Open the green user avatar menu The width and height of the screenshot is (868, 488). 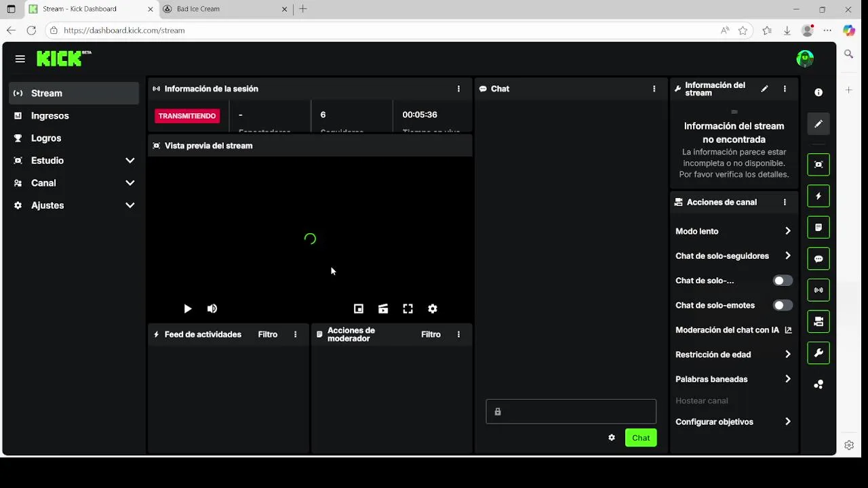click(x=805, y=59)
